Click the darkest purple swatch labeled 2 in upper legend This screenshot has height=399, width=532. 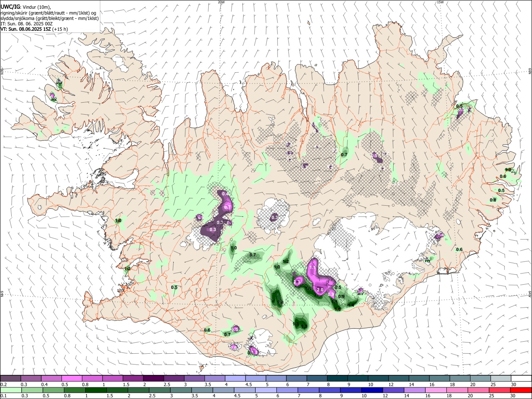click(x=153, y=379)
